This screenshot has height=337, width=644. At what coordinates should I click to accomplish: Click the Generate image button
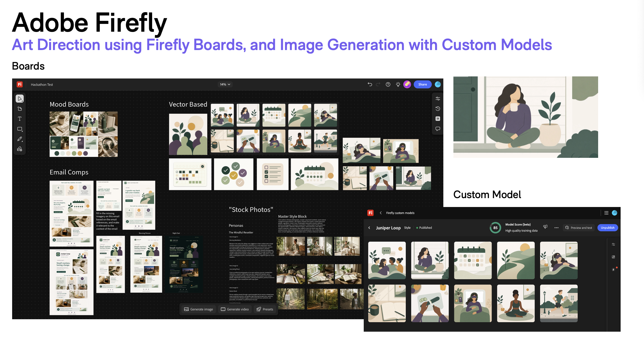pos(199,309)
